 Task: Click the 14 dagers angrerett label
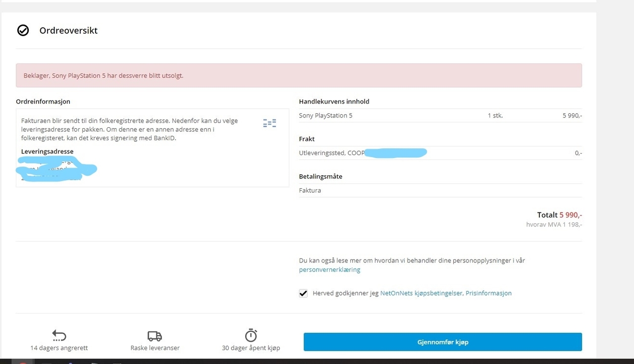coord(59,348)
